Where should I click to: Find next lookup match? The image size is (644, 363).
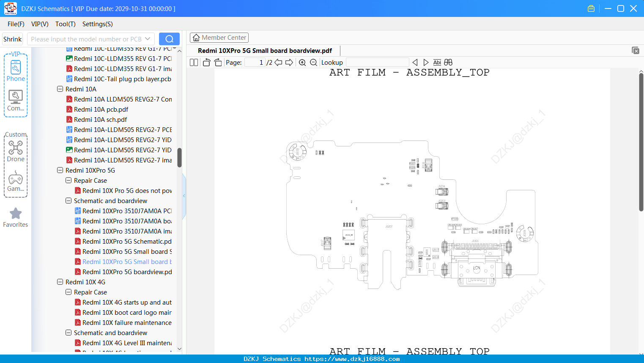[426, 63]
